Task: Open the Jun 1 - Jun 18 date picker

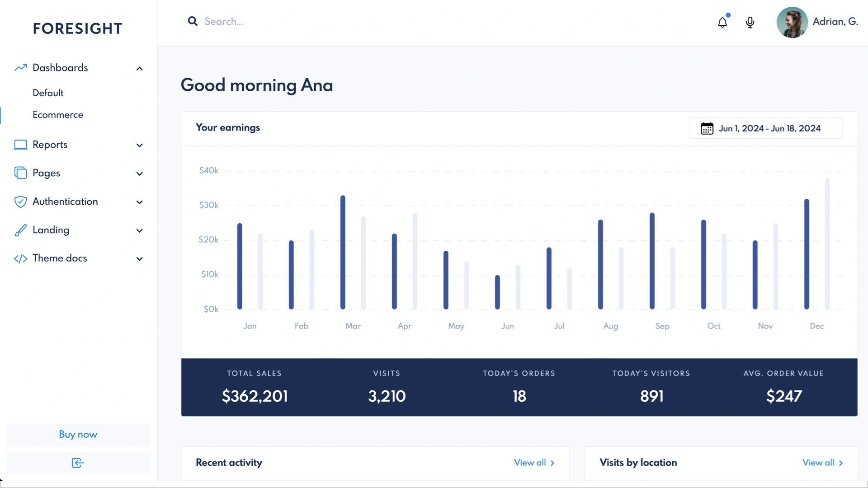Action: pyautogui.click(x=766, y=128)
